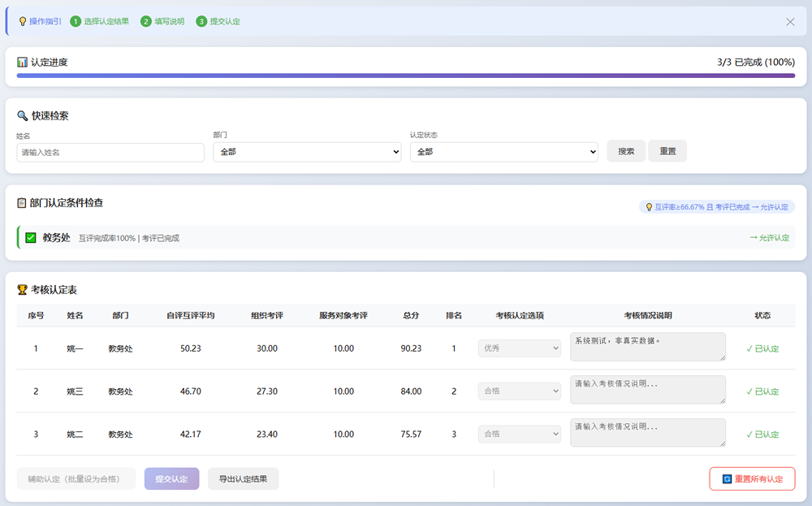Click 姚一's ✓ 已认定 status
812x506 pixels.
(762, 348)
